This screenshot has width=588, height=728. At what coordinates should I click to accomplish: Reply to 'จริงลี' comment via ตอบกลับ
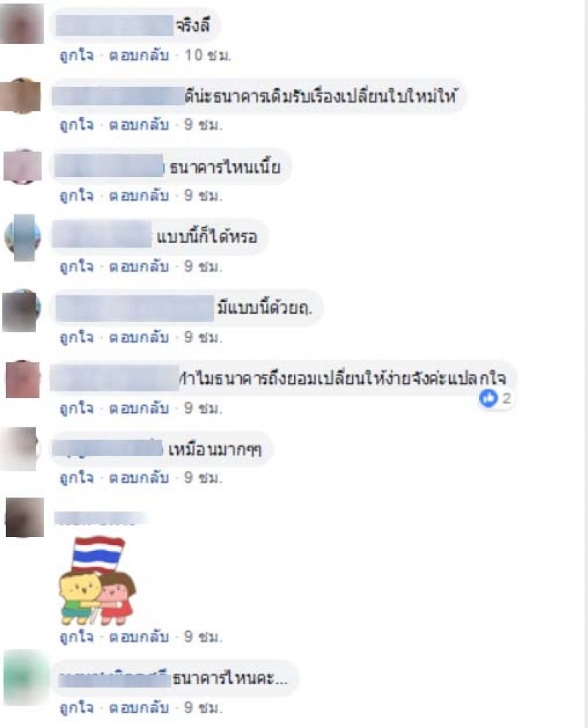(138, 55)
